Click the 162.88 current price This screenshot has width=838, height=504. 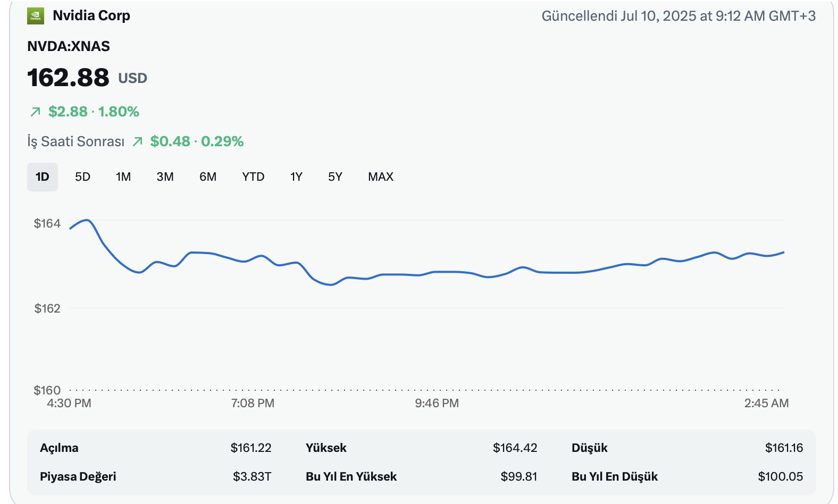point(68,78)
